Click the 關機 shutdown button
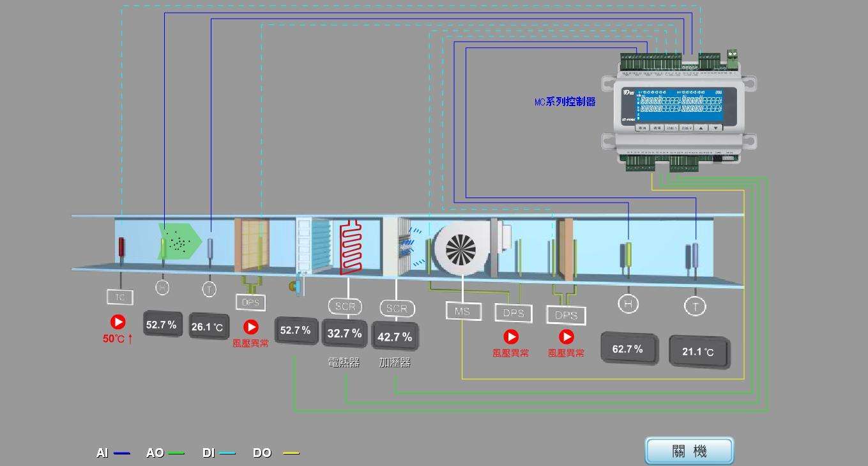Viewport: 868px width, 466px height. pos(689,451)
